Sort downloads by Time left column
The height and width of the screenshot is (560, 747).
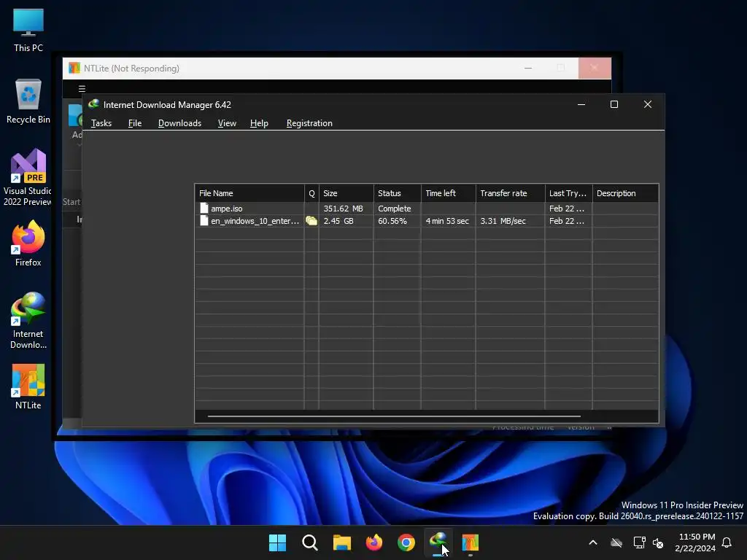[449, 193]
